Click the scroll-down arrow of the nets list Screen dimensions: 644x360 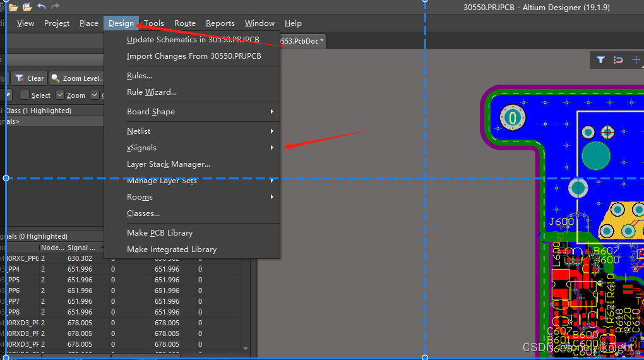(246, 349)
